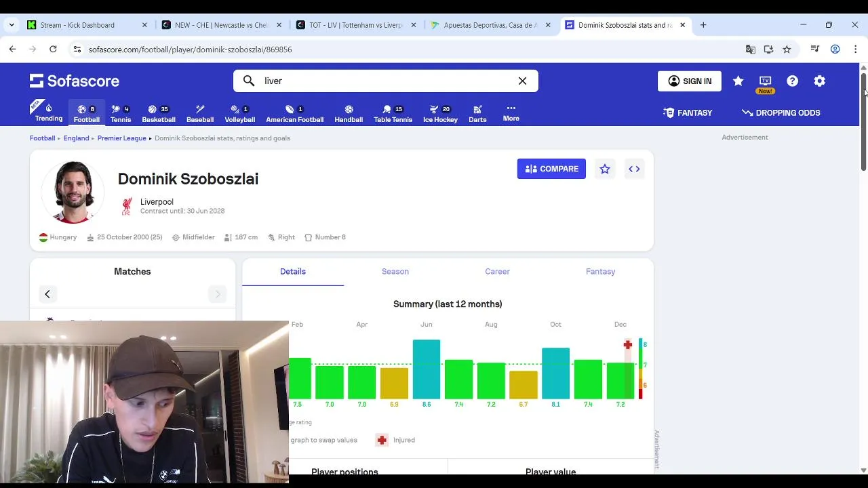Image resolution: width=868 pixels, height=488 pixels.
Task: Open the help question mark icon
Action: 792,81
